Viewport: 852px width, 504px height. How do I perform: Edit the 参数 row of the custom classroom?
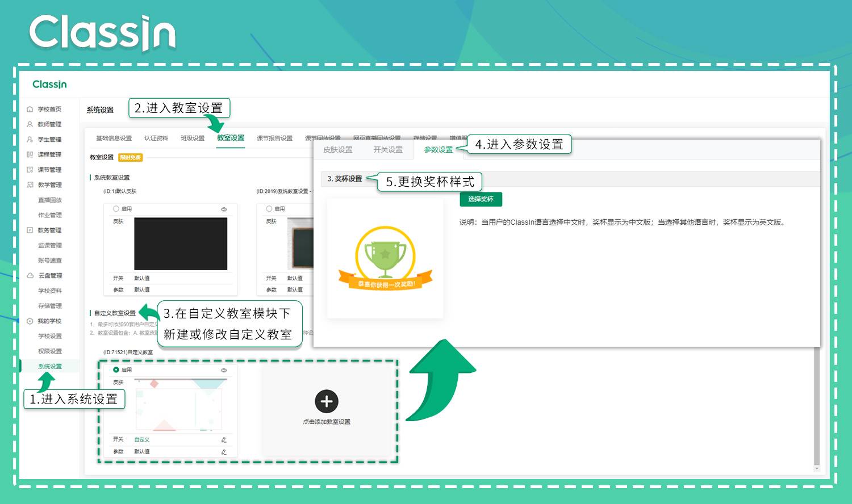point(224,452)
